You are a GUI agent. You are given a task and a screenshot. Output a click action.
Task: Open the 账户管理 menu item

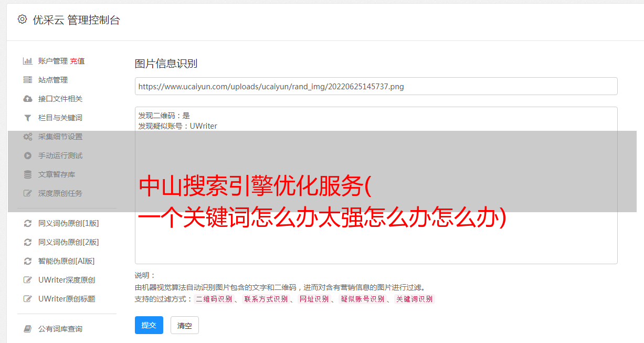tap(53, 61)
